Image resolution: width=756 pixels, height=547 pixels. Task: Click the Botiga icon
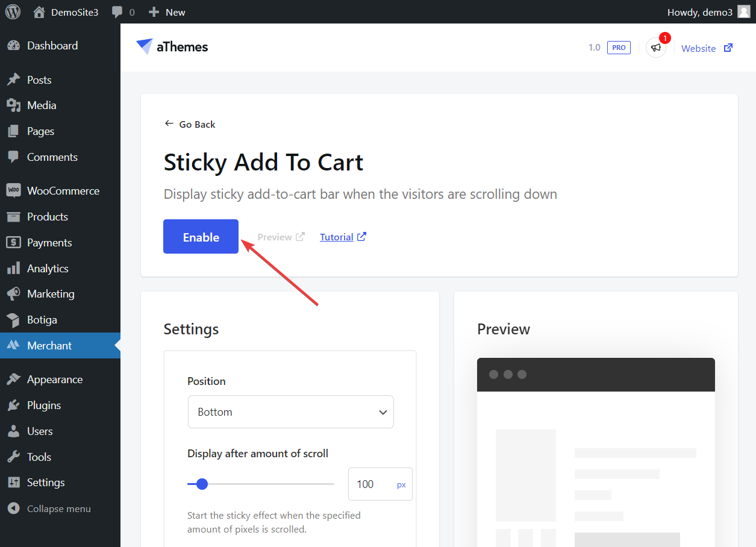pos(13,320)
